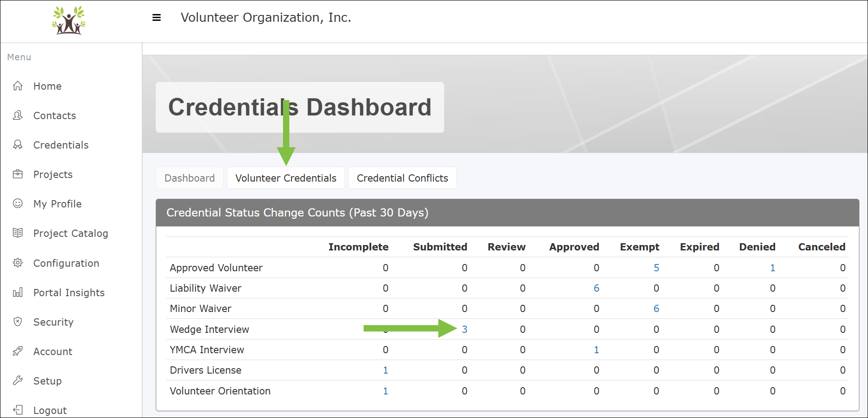Screen dimensions: 868x418
Task: Select the Approved Volunteer row label
Action: pyautogui.click(x=216, y=268)
